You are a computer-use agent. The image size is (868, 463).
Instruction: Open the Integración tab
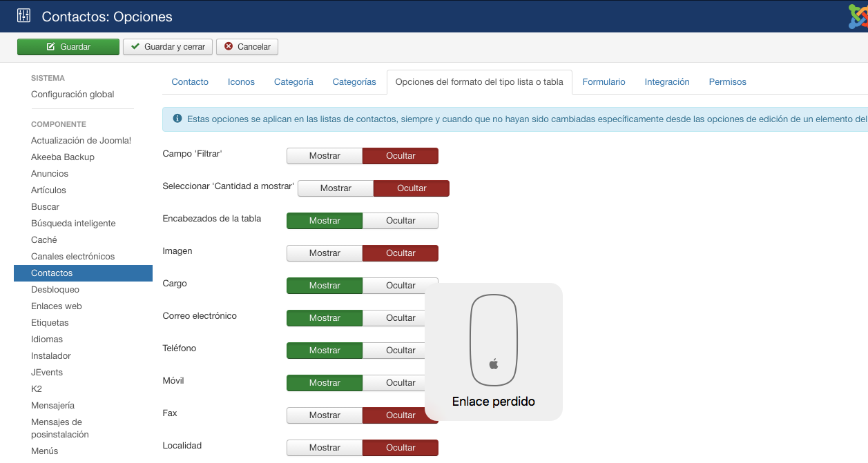(667, 82)
